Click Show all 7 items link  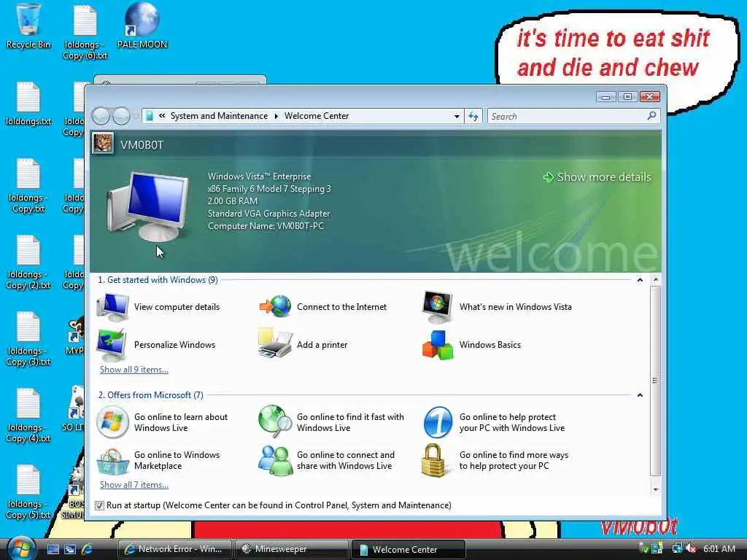pos(134,485)
